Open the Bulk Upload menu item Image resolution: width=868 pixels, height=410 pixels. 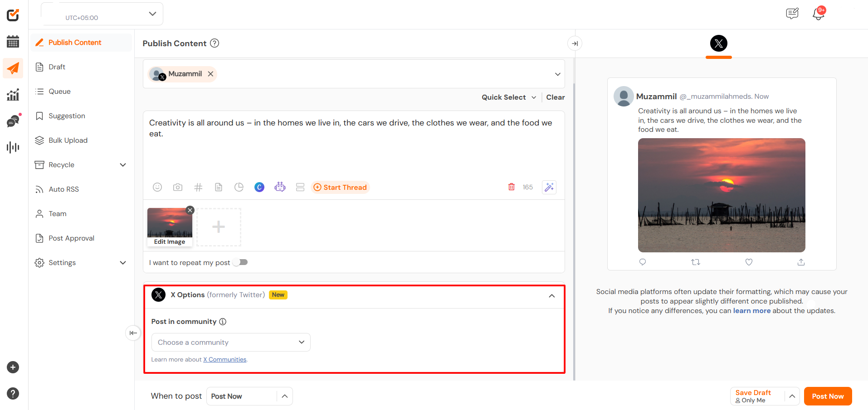82,140
